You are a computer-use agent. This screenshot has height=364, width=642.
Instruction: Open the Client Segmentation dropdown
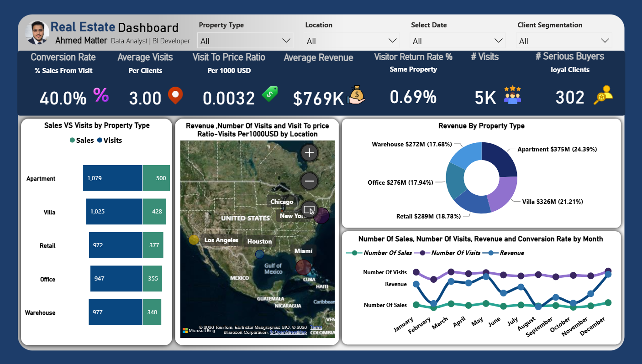pos(564,41)
